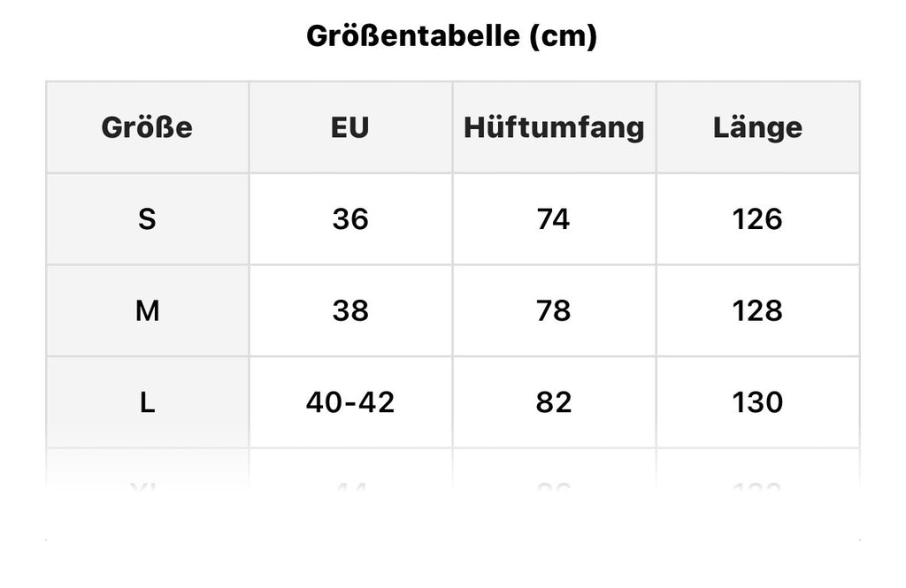The width and height of the screenshot is (906, 588).
Task: Click length value 128 cell
Action: point(757,311)
